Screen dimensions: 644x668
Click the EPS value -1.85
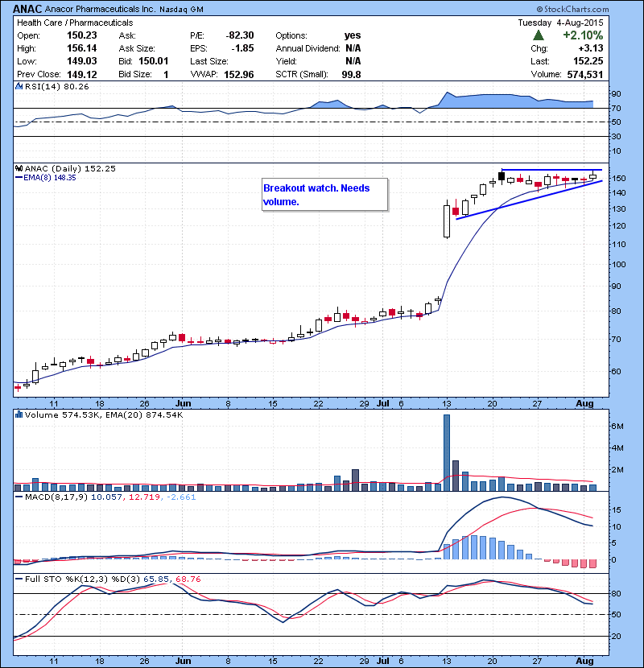coord(242,48)
